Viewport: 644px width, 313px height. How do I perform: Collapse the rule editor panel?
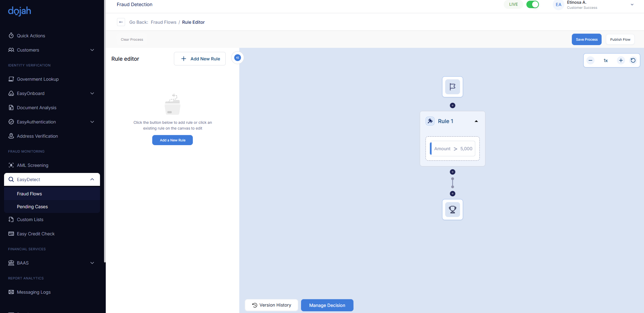pyautogui.click(x=238, y=58)
